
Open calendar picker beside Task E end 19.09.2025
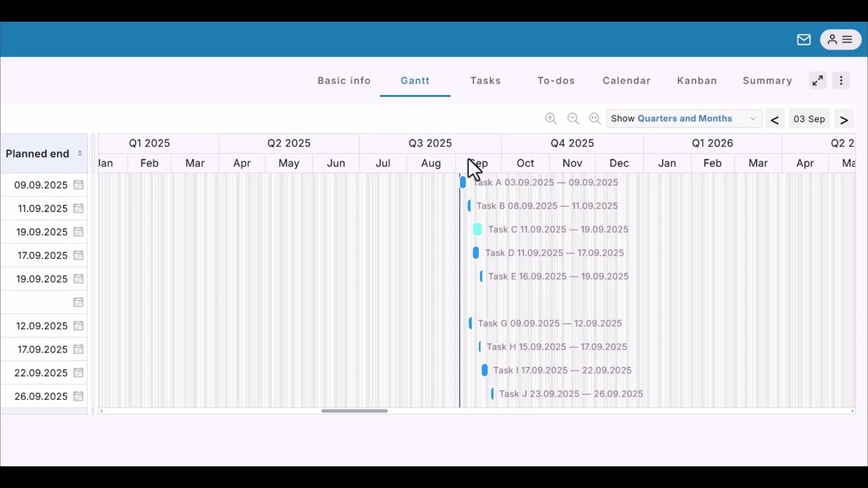pos(79,279)
